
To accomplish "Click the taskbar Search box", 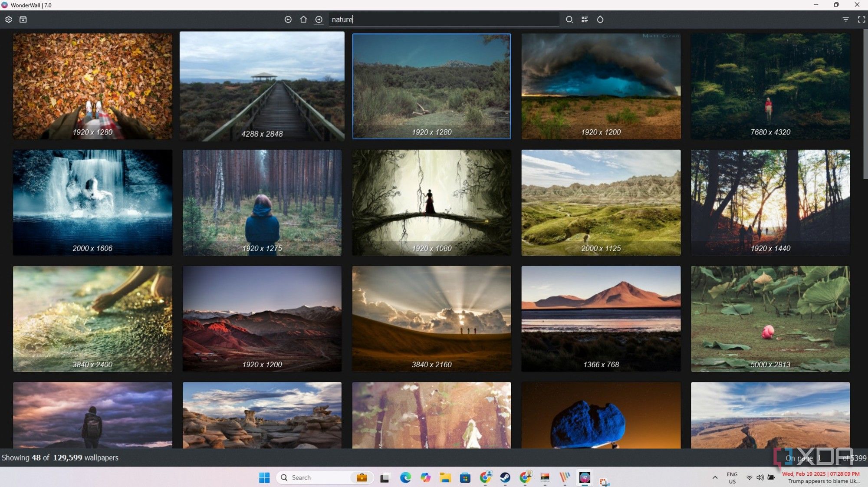I will point(325,478).
